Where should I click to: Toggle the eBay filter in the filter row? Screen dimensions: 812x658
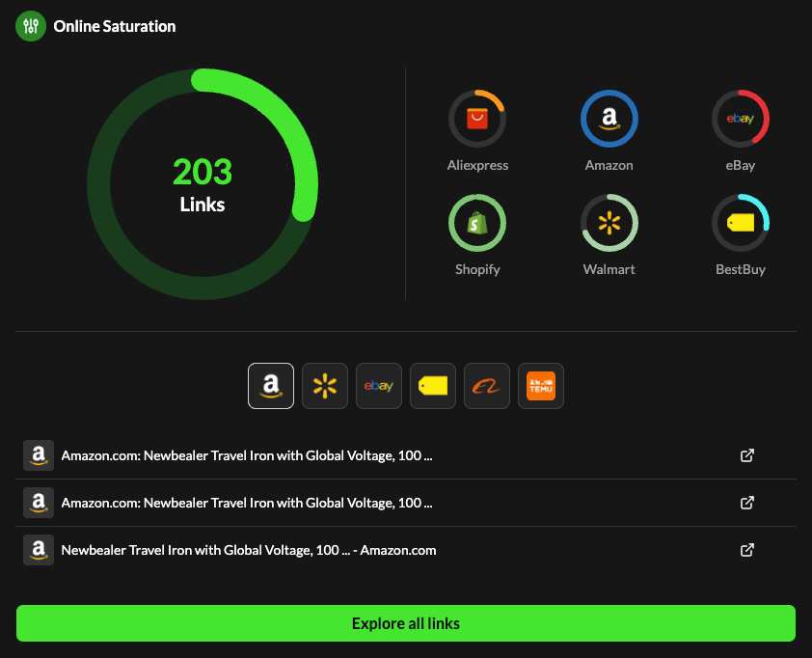point(379,385)
